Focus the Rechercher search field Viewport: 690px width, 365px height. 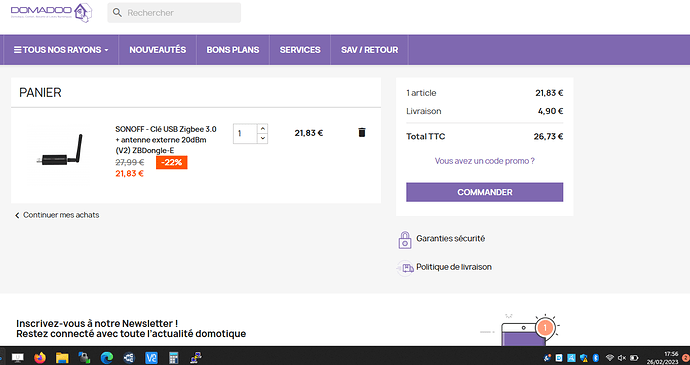[x=174, y=13]
